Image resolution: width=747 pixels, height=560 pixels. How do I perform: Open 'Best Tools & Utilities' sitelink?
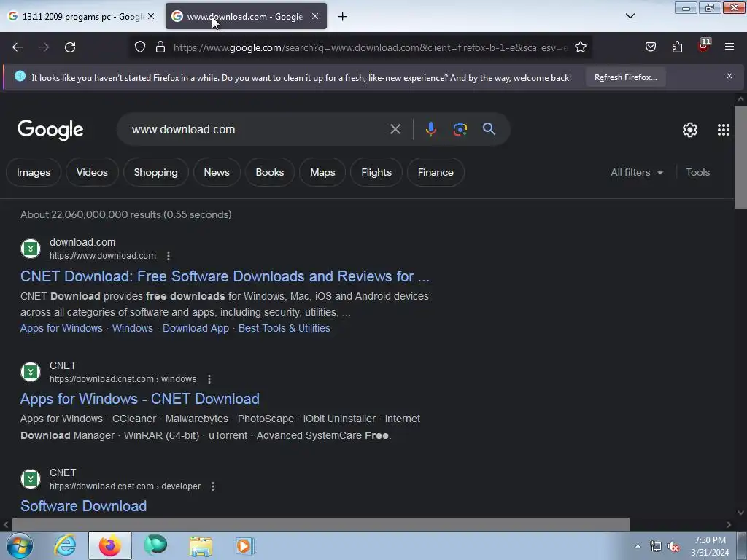pyautogui.click(x=285, y=328)
